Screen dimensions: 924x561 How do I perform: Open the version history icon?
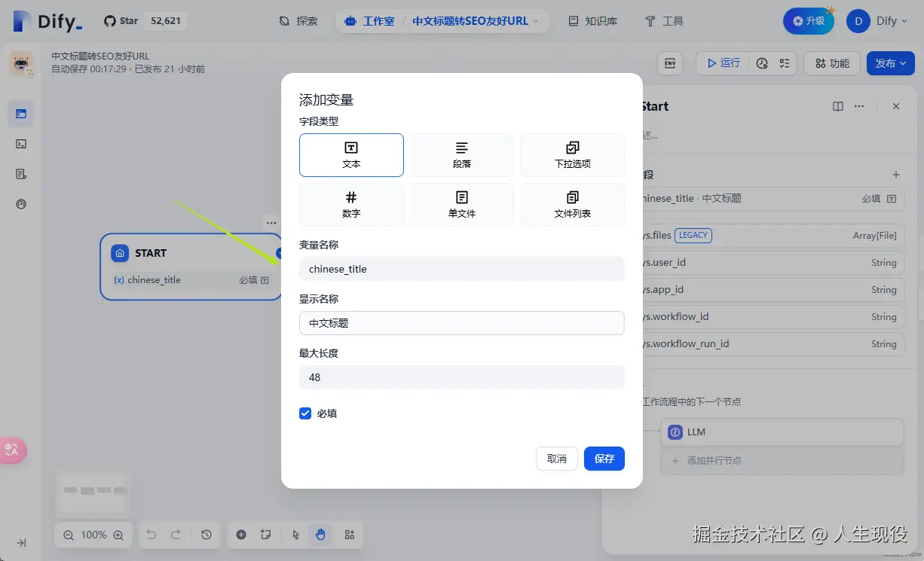207,535
